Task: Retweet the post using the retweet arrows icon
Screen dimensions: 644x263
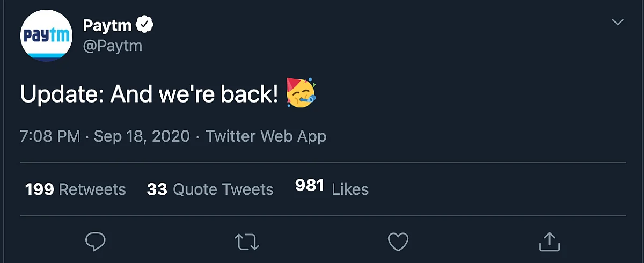Action: [x=247, y=242]
